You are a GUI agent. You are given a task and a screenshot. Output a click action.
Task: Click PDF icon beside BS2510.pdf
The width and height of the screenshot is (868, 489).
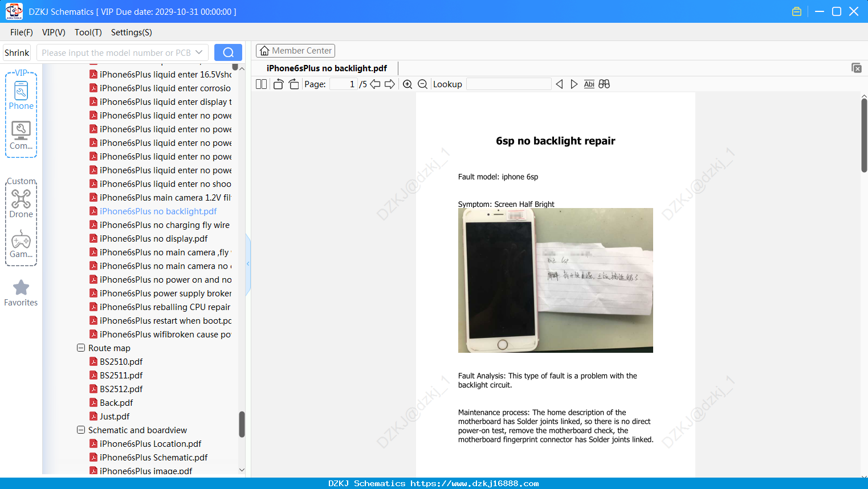click(x=93, y=361)
